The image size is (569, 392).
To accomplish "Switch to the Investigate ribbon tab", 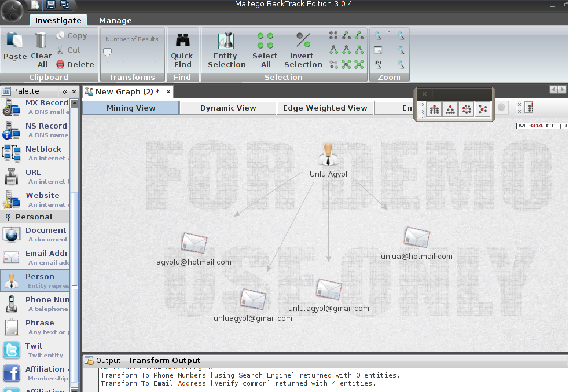I will coord(58,20).
